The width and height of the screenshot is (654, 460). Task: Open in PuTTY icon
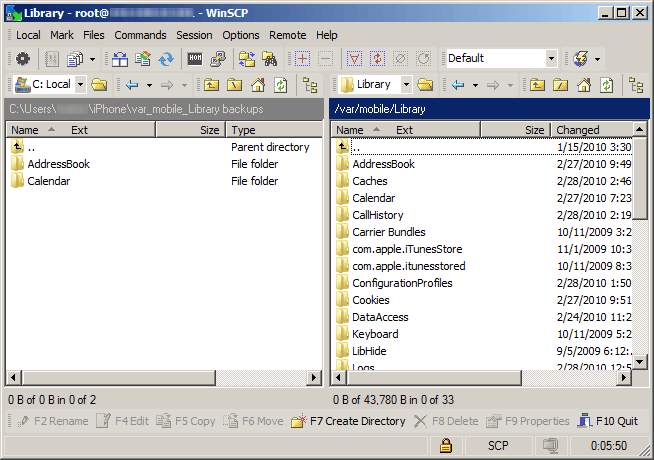[218, 59]
